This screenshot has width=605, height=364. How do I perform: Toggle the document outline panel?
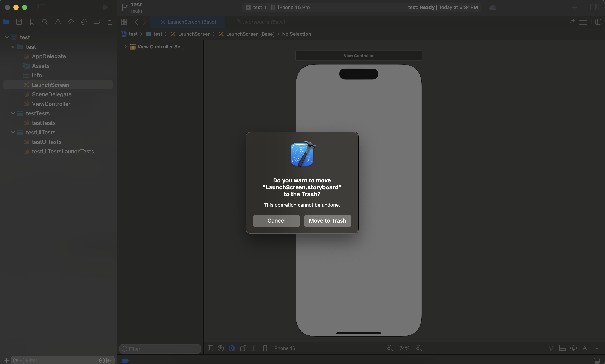pyautogui.click(x=210, y=348)
